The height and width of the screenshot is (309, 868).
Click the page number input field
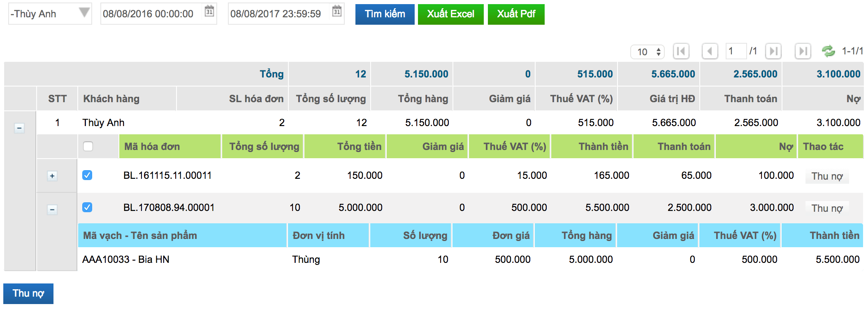(736, 51)
